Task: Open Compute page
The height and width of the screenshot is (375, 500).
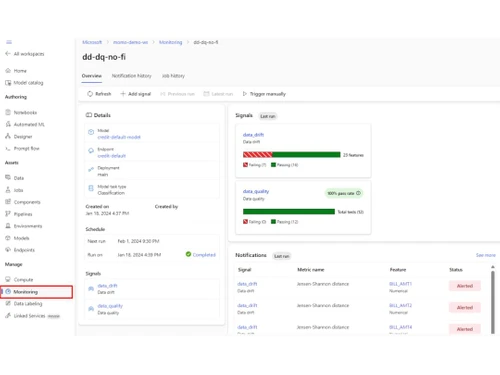Action: [x=23, y=280]
